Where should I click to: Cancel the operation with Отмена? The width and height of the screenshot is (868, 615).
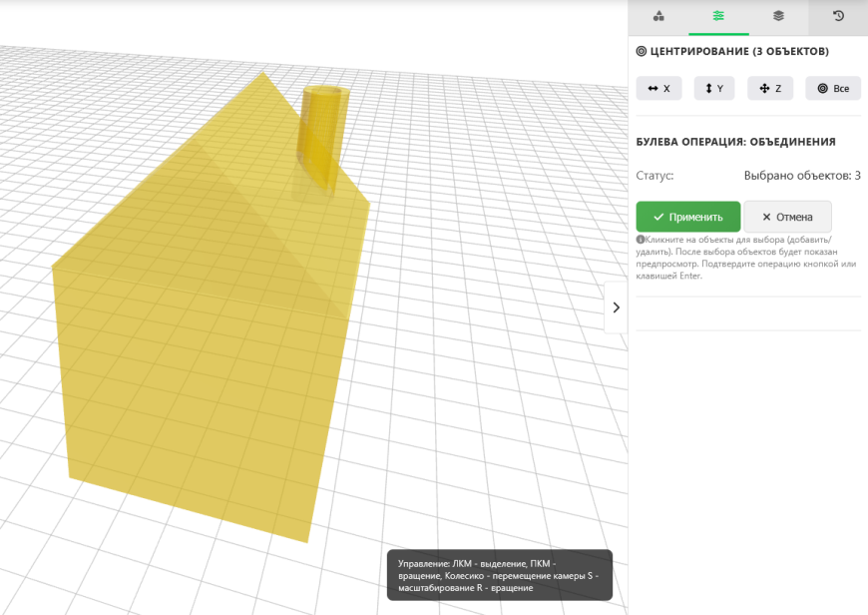click(787, 216)
